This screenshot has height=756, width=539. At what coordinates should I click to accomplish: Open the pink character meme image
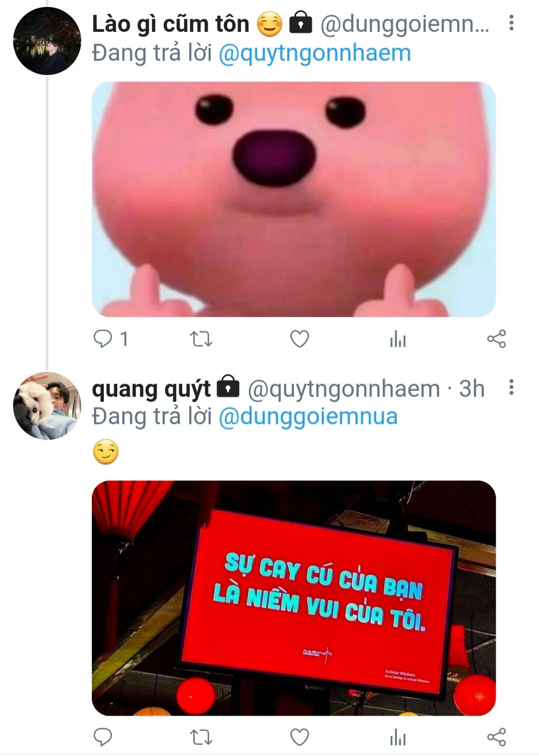(294, 199)
